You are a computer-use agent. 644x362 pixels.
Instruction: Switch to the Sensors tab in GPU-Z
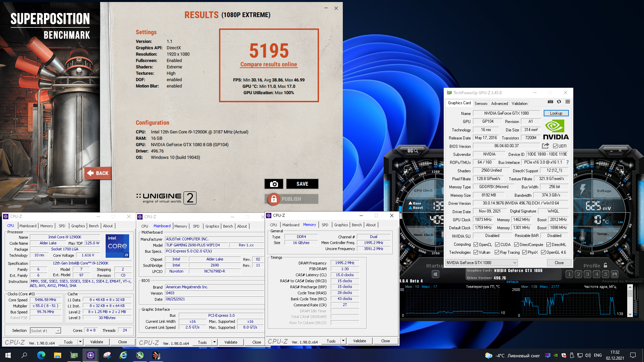pyautogui.click(x=481, y=104)
